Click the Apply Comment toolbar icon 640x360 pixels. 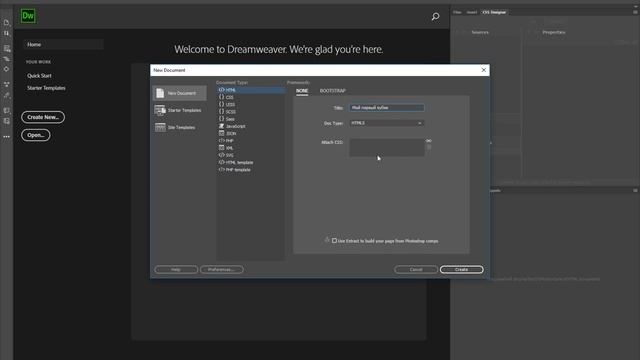tap(7, 111)
